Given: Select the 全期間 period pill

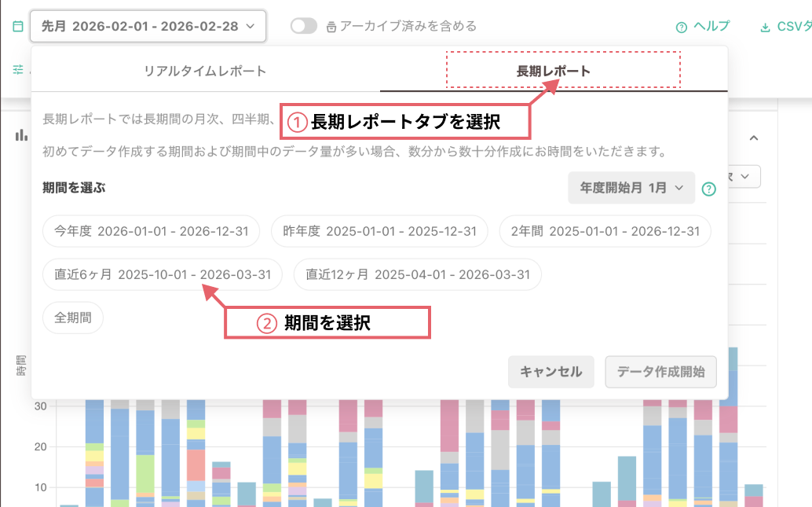Looking at the screenshot, I should tap(72, 318).
